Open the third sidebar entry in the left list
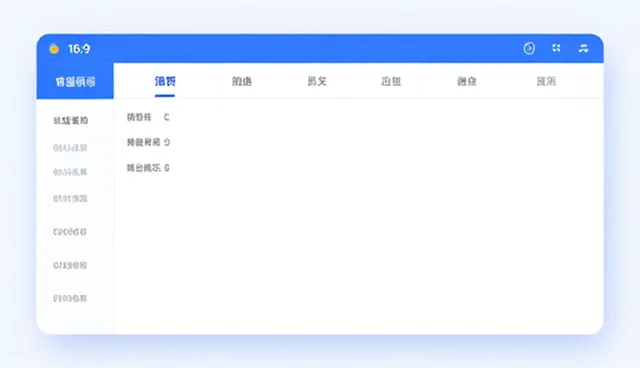 pos(70,172)
